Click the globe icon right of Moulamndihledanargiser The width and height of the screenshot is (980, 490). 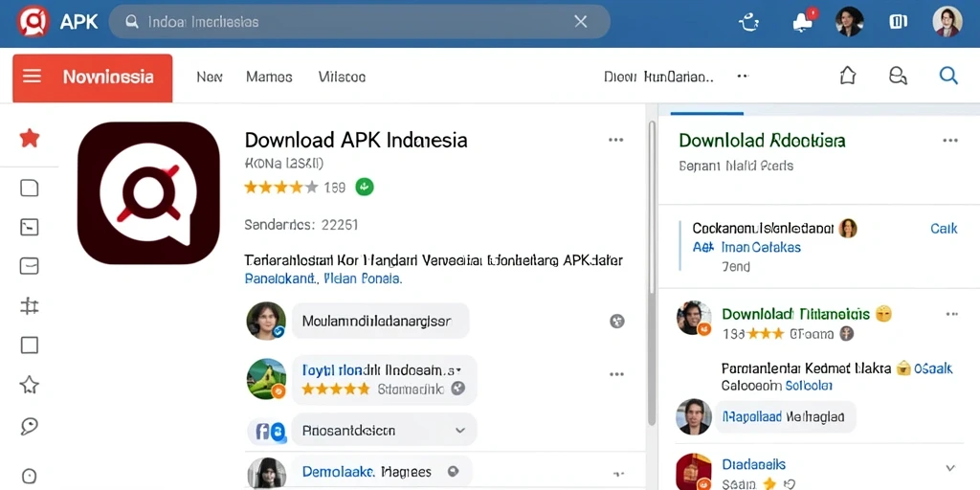617,322
